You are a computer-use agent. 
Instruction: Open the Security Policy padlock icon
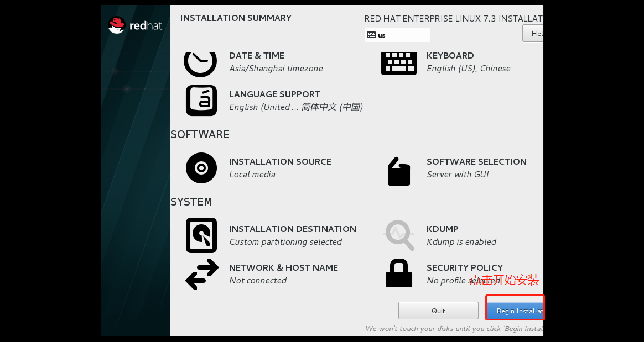point(399,273)
